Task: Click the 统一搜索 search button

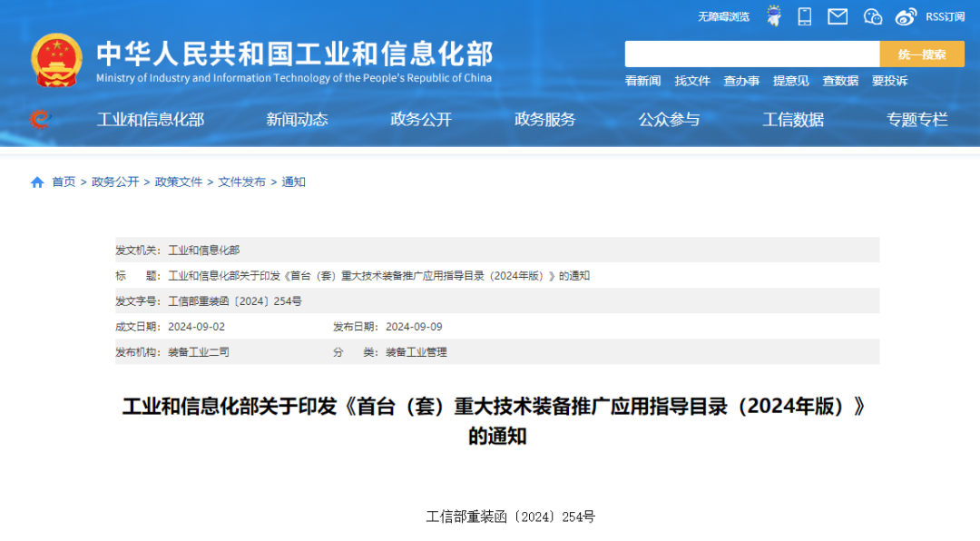Action: pyautogui.click(x=922, y=54)
